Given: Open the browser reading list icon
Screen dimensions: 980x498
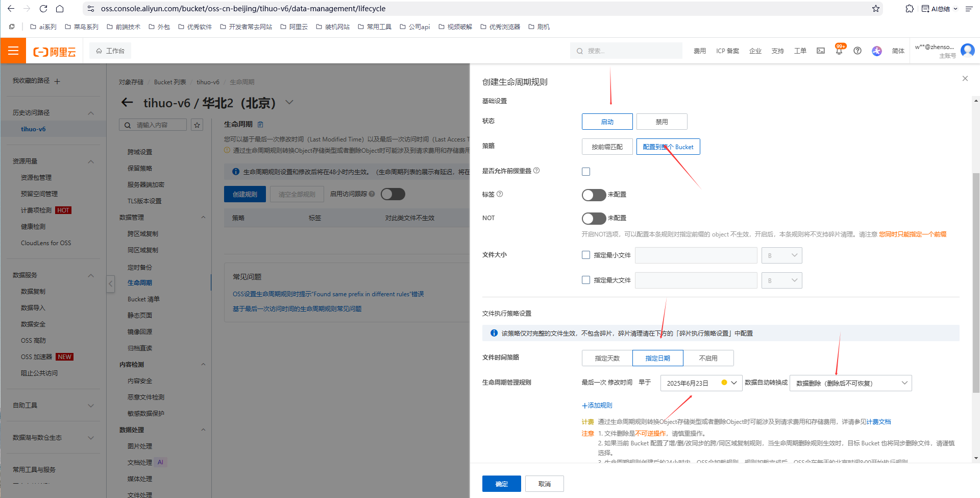Looking at the screenshot, I should tap(969, 9).
